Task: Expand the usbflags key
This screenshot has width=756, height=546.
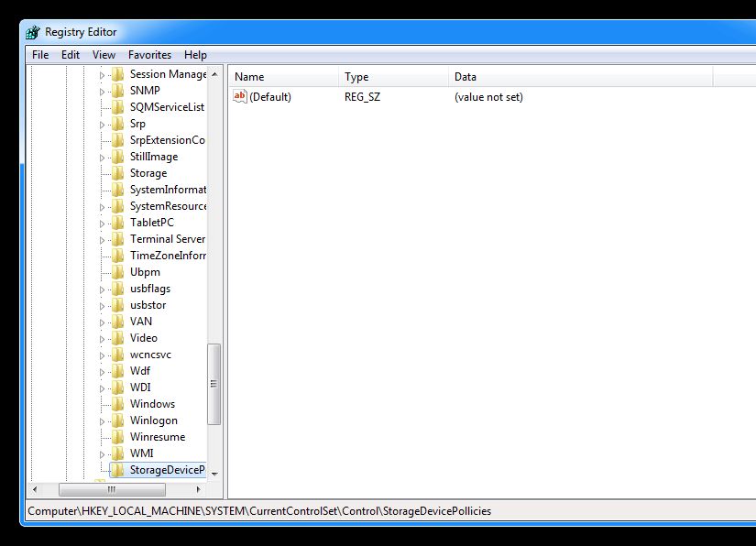Action: pos(102,289)
